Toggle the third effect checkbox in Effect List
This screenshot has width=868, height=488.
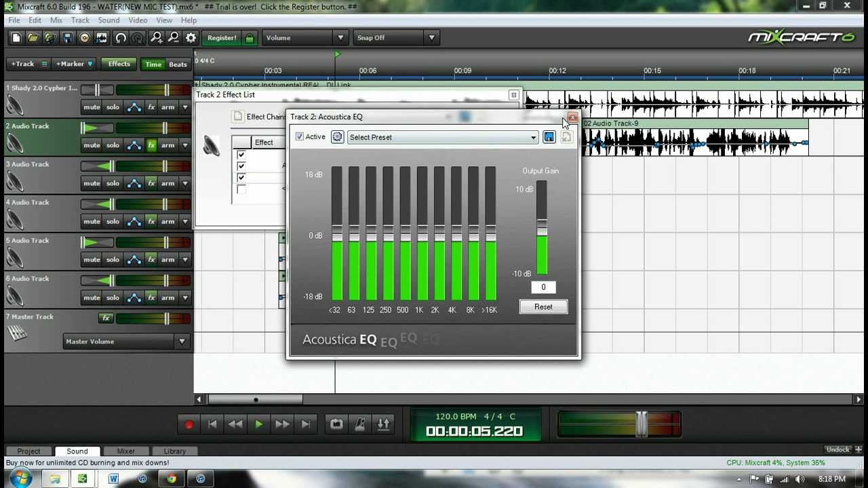[241, 178]
